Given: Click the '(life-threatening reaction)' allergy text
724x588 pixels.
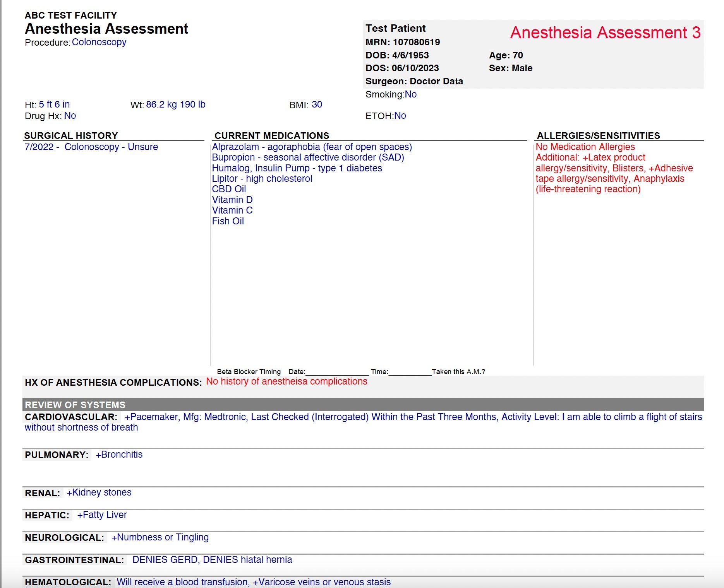Looking at the screenshot, I should [588, 189].
